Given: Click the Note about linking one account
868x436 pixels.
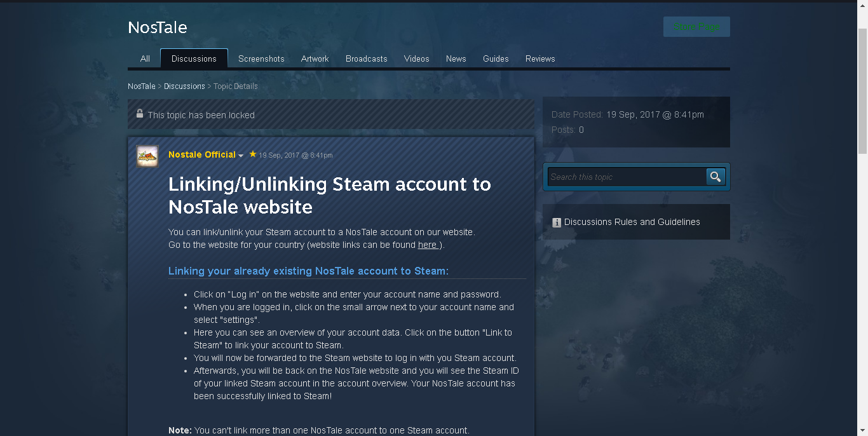Looking at the screenshot, I should point(319,430).
